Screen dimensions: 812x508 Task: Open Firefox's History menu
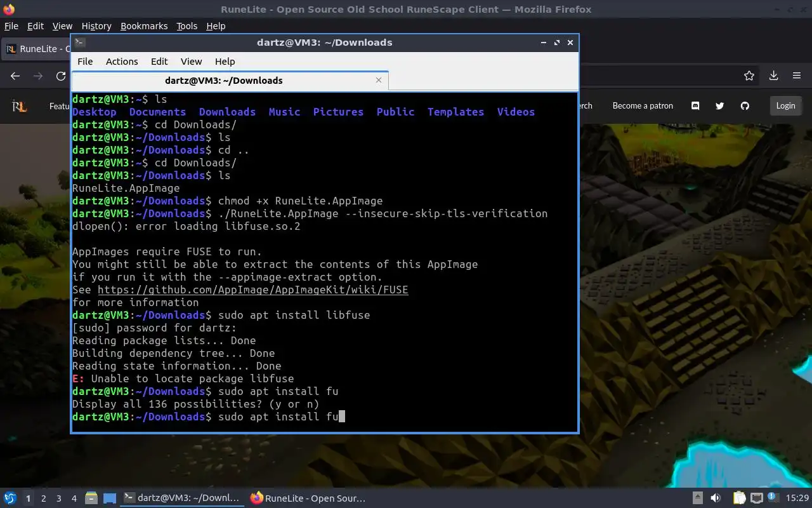(x=96, y=26)
